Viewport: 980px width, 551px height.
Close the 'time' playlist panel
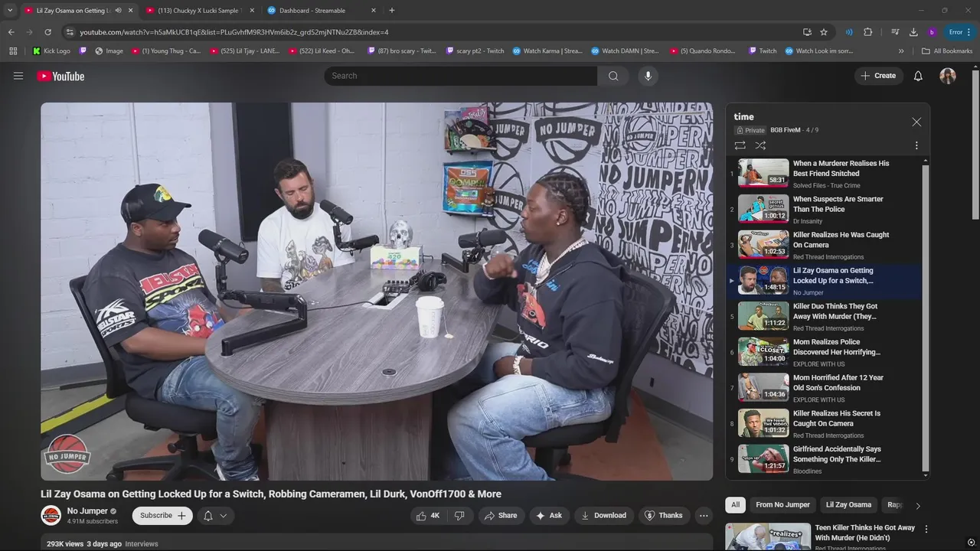pyautogui.click(x=916, y=122)
